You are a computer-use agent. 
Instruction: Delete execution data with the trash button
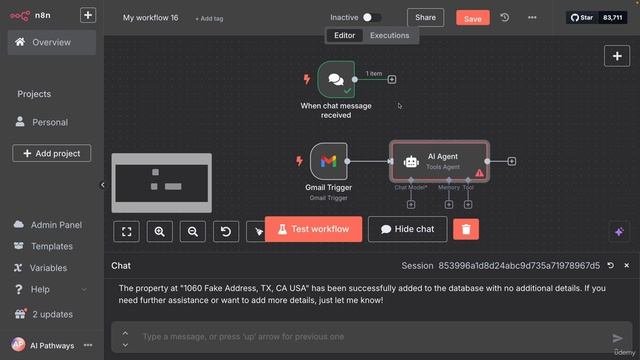click(466, 229)
